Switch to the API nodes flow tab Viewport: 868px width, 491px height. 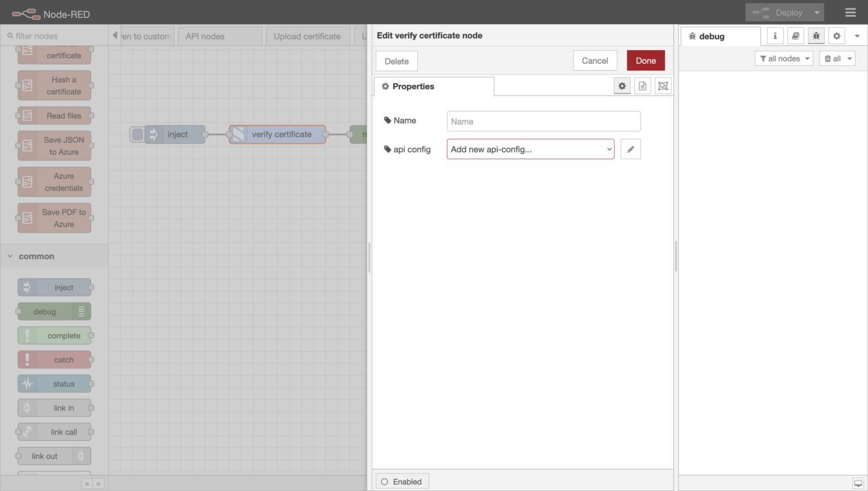click(x=205, y=37)
